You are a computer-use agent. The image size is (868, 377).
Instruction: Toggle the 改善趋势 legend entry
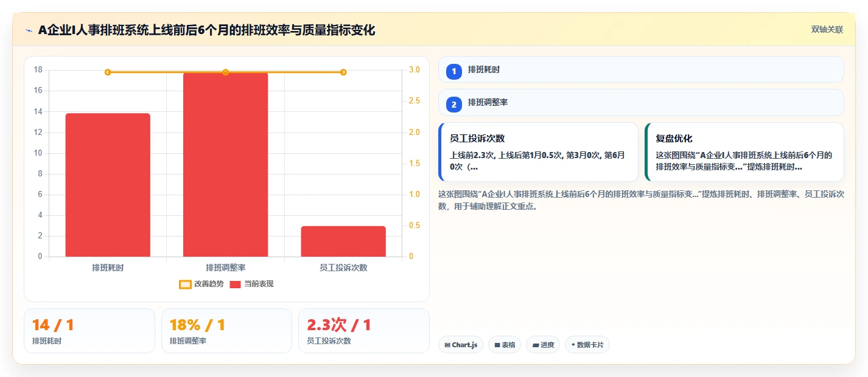point(201,284)
